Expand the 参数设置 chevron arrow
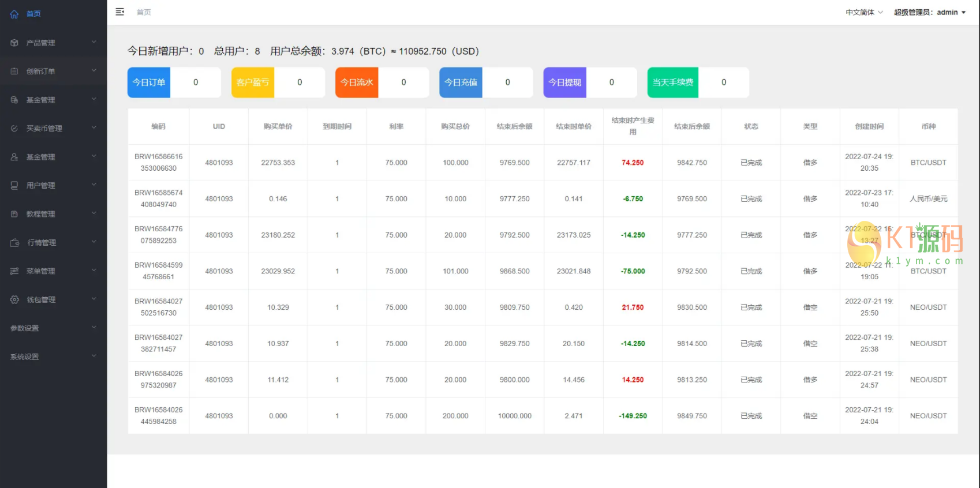 94,328
